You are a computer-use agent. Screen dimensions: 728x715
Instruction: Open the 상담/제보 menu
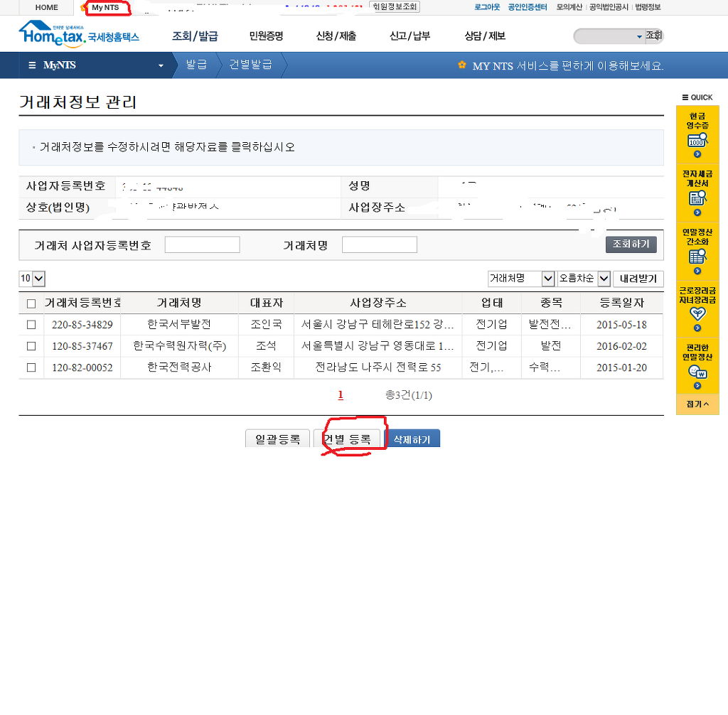click(x=485, y=36)
